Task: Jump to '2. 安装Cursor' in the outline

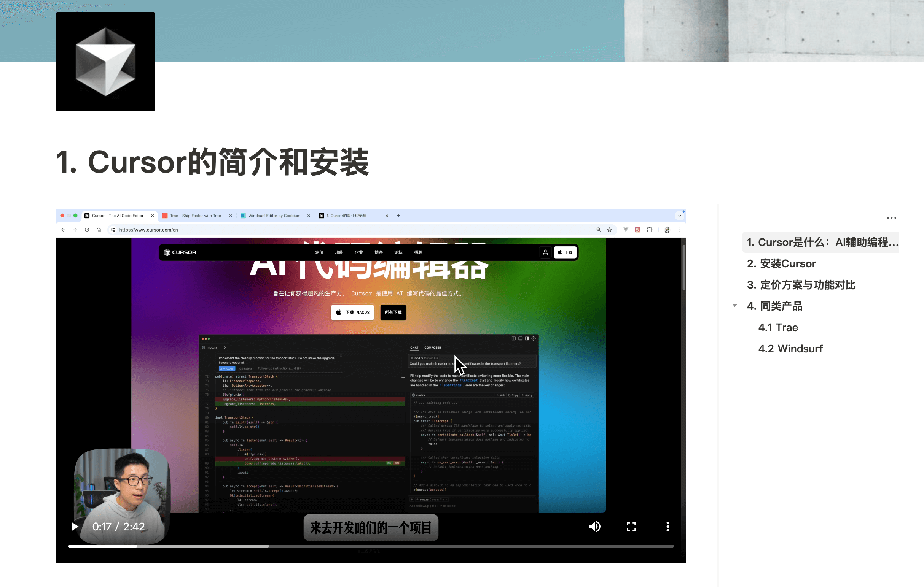Action: [781, 263]
